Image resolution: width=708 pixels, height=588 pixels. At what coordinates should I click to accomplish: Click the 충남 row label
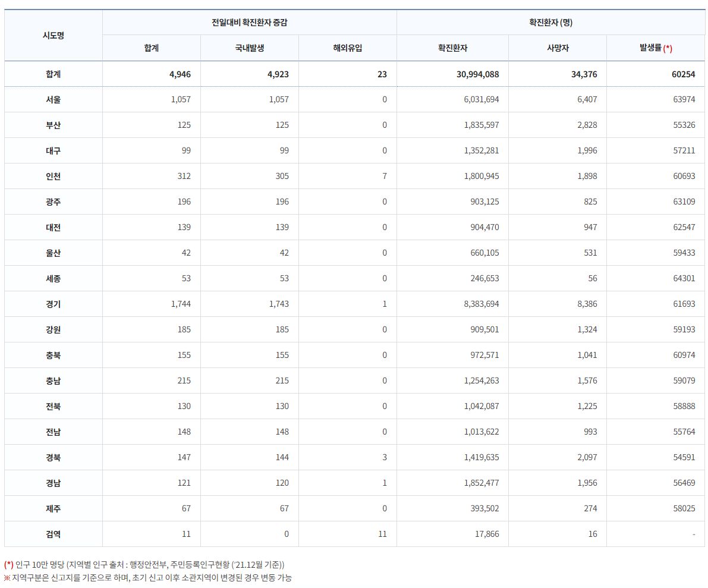point(54,381)
